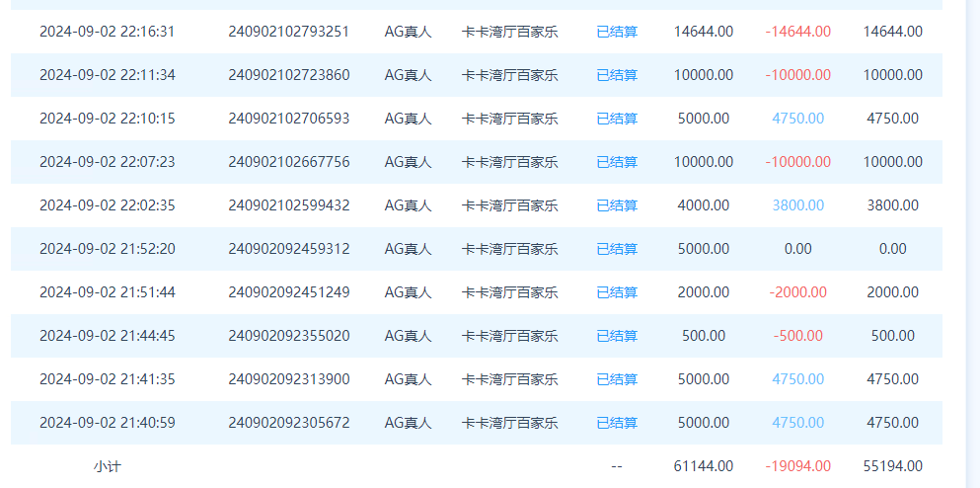Click the 小计 subtotal label

point(107,466)
